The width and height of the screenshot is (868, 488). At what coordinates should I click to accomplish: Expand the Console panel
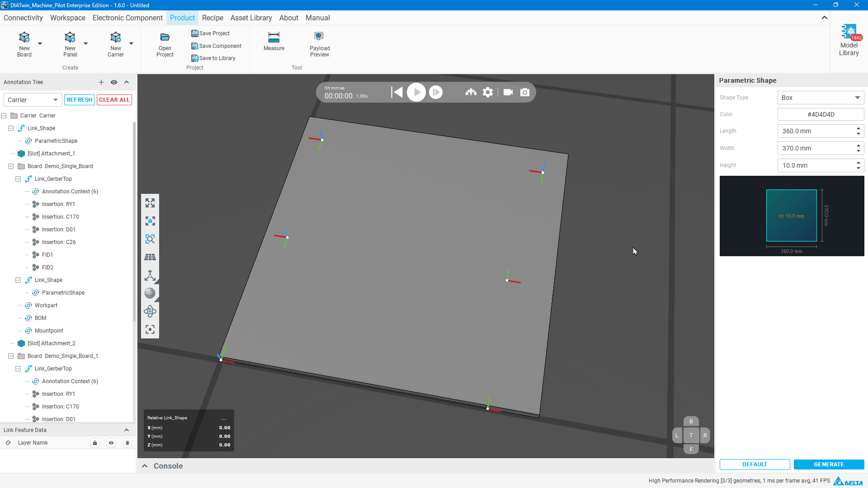(145, 466)
